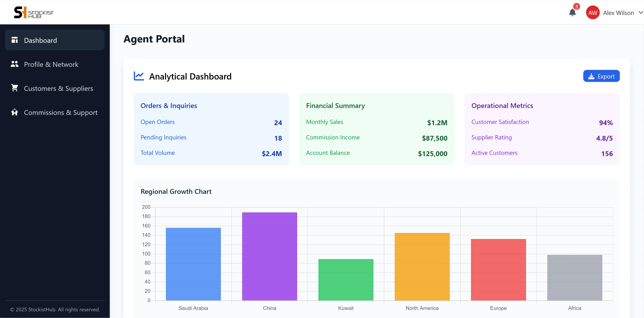Image resolution: width=644 pixels, height=318 pixels.
Task: Click the Profile & Network people icon
Action: 15,64
